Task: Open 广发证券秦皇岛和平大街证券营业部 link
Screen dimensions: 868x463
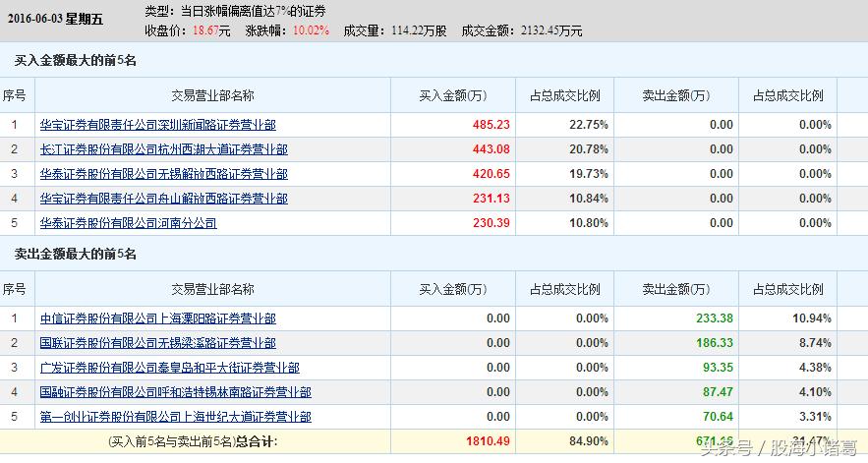Action: (x=169, y=368)
